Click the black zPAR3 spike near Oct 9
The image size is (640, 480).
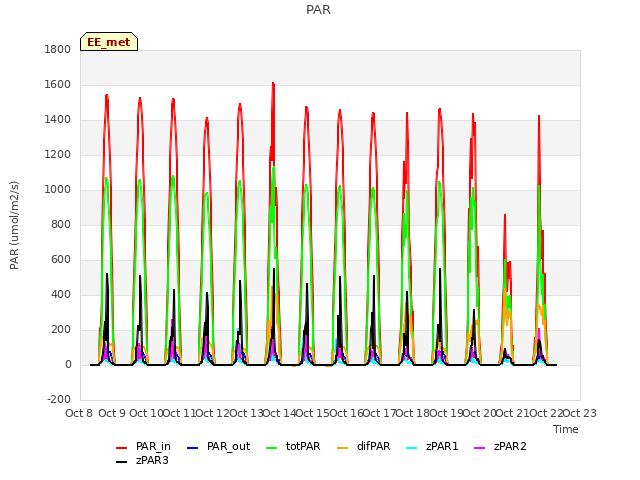[107, 274]
